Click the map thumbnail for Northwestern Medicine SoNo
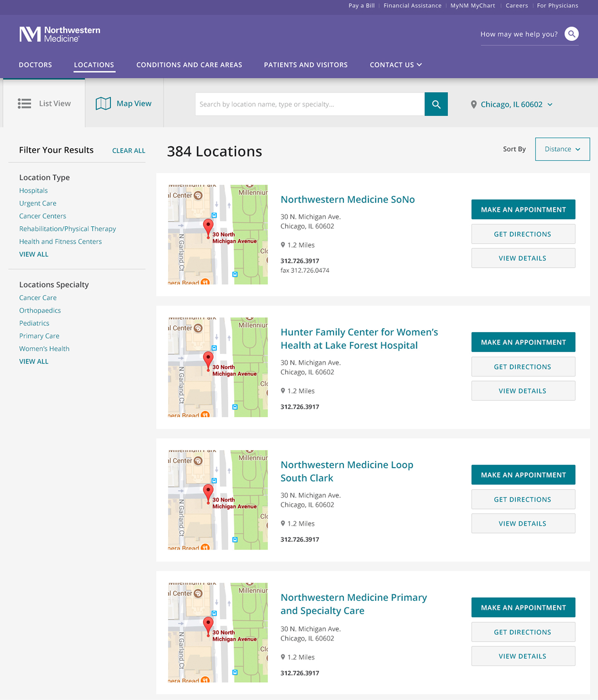This screenshot has height=700, width=598. [x=218, y=235]
